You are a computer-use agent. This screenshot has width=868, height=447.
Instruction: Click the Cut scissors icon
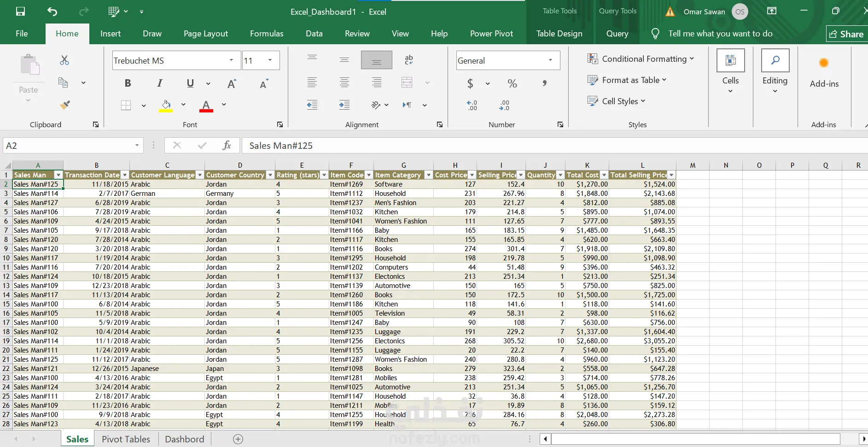tap(64, 60)
